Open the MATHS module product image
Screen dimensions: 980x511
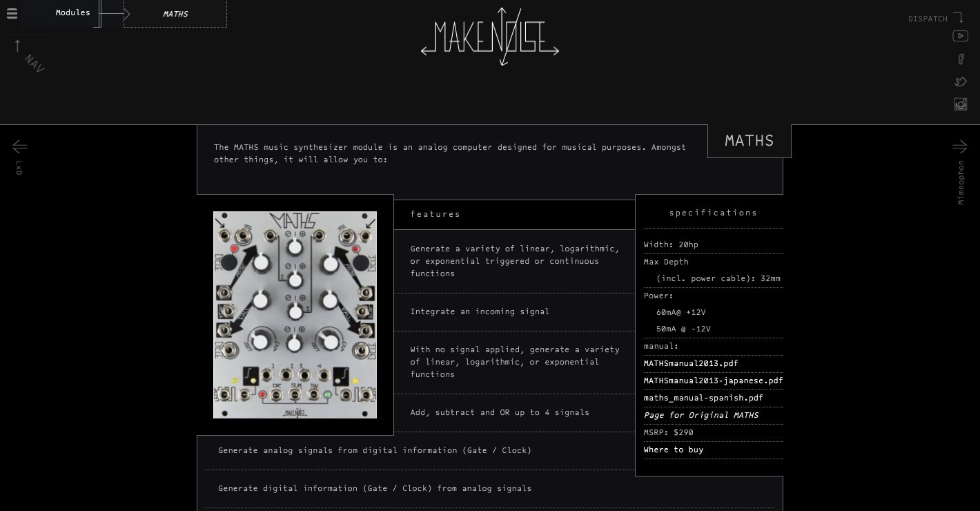295,315
